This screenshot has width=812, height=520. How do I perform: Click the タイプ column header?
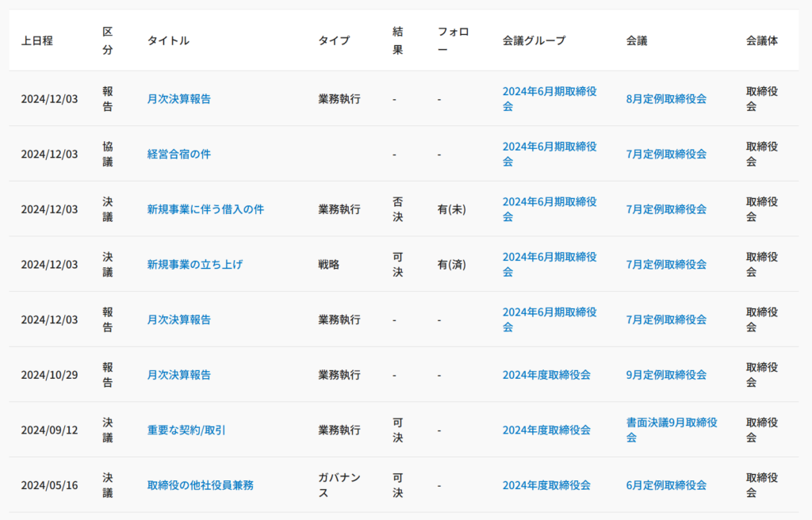point(334,40)
